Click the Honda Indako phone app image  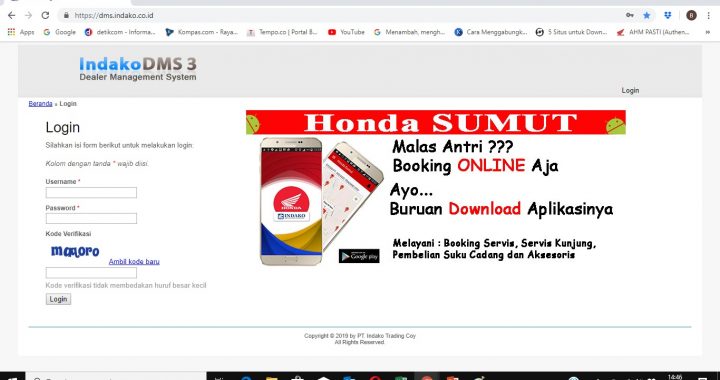[291, 201]
